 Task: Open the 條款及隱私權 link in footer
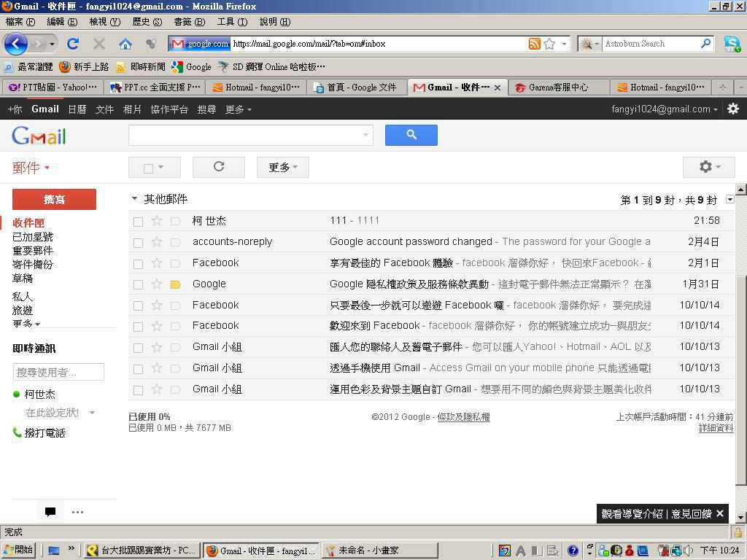[x=463, y=417]
